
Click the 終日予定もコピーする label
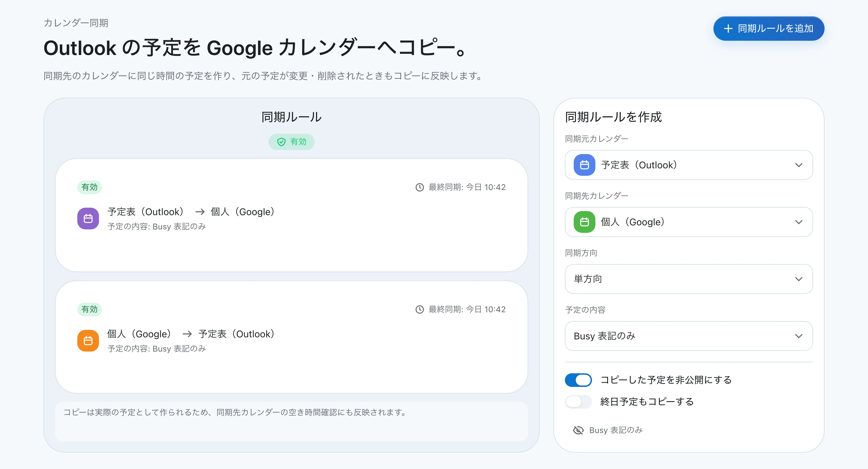click(x=647, y=402)
